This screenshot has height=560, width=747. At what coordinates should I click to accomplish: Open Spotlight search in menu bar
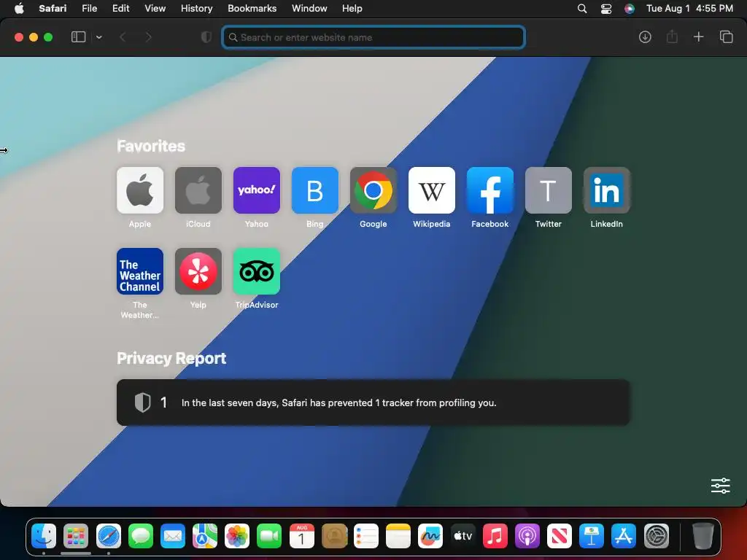coord(582,8)
